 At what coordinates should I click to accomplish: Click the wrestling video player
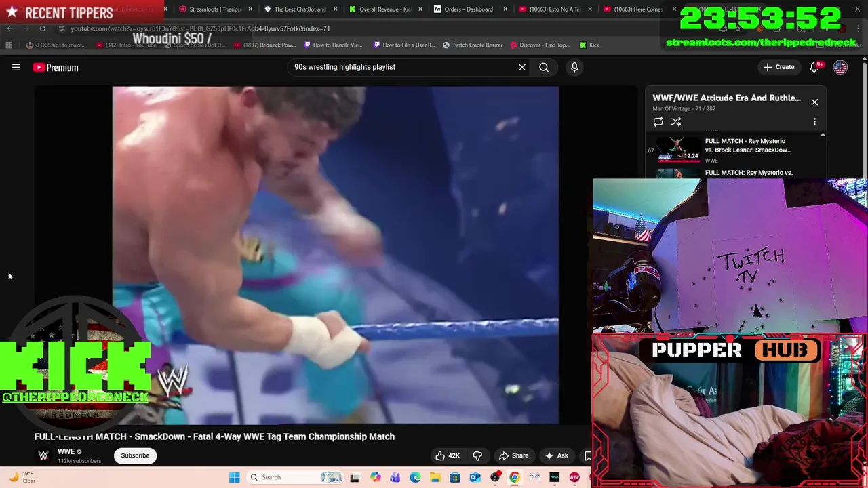[336, 255]
